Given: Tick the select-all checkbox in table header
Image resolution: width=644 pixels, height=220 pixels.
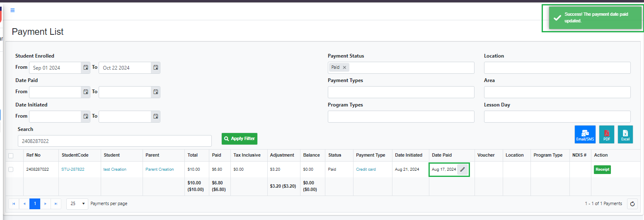Looking at the screenshot, I should tap(11, 156).
